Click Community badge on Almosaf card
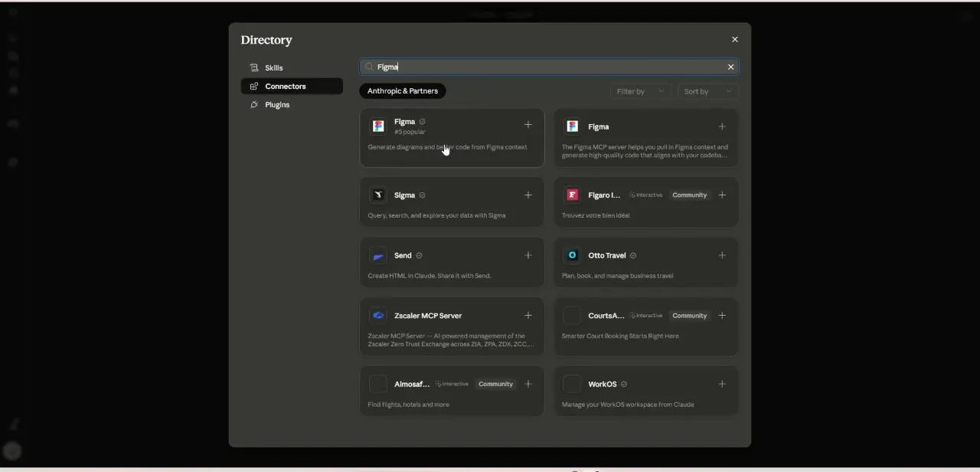The image size is (980, 472). pyautogui.click(x=495, y=384)
